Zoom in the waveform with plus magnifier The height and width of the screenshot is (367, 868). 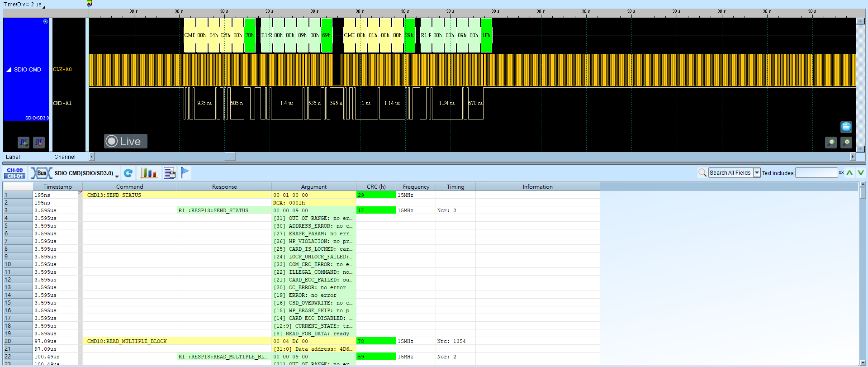(846, 143)
